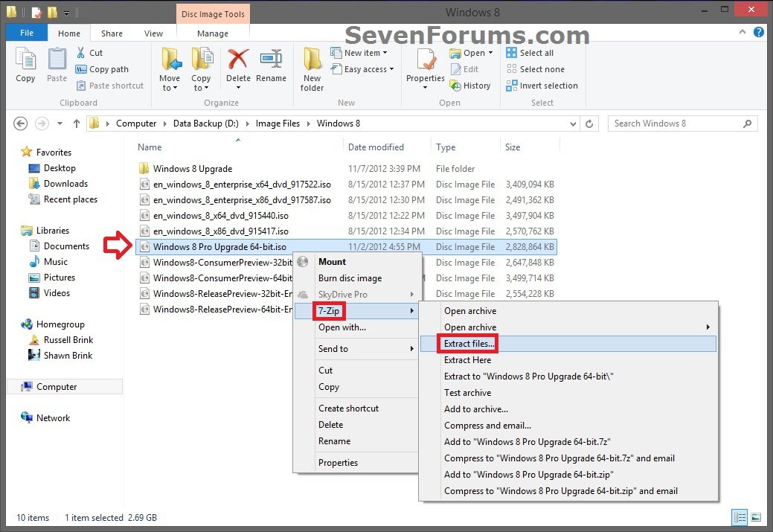Click Select all in ribbon
Screen dimensions: 773x532
pos(530,53)
